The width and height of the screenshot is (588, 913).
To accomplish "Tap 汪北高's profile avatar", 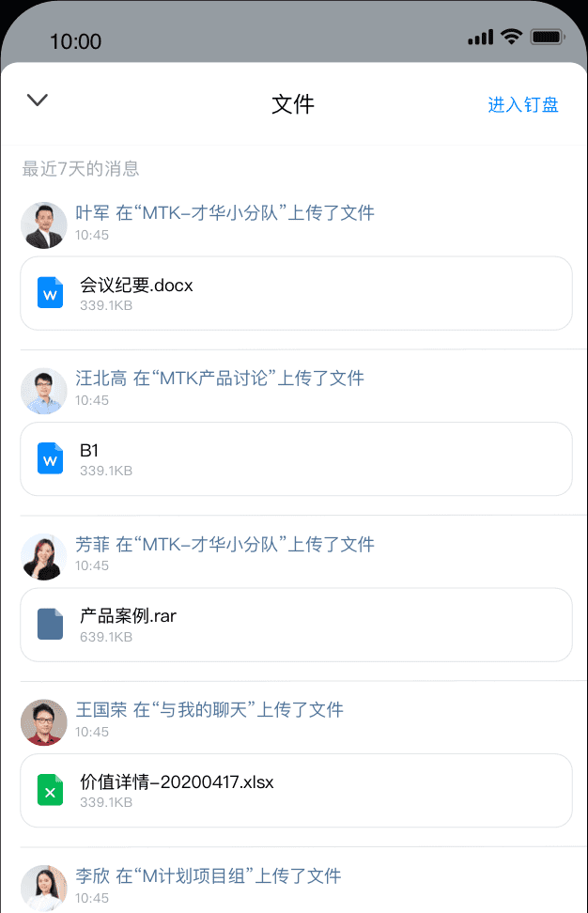I will pyautogui.click(x=43, y=391).
